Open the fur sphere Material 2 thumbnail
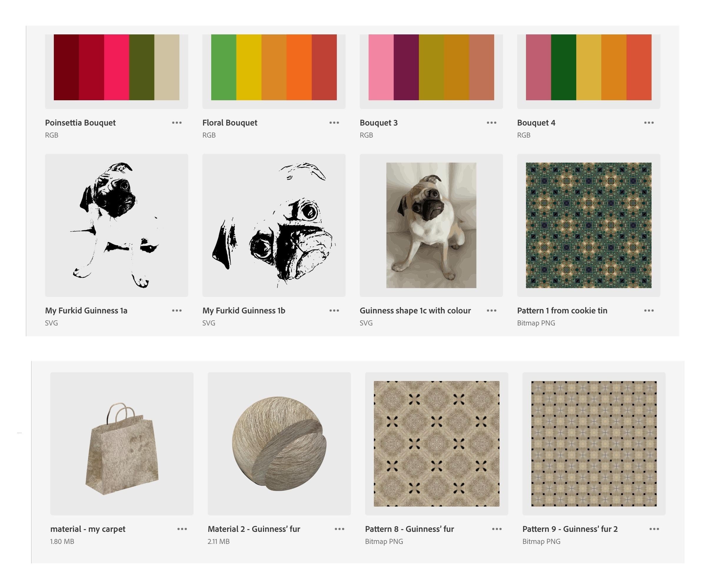706x588 pixels. pyautogui.click(x=279, y=444)
